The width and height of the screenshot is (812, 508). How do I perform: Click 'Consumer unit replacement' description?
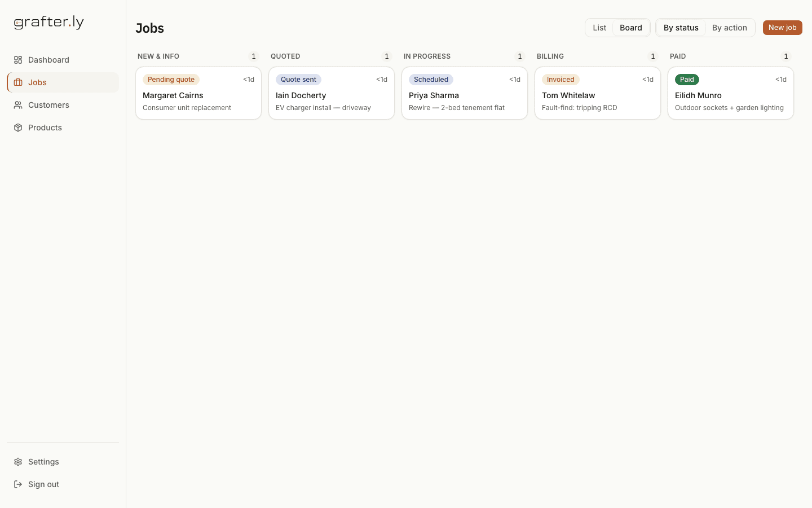click(187, 108)
